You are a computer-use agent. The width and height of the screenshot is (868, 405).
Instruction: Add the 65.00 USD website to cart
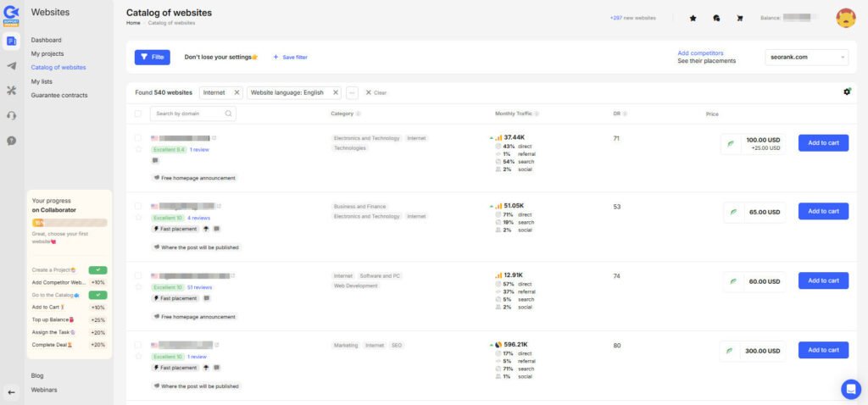coord(823,211)
